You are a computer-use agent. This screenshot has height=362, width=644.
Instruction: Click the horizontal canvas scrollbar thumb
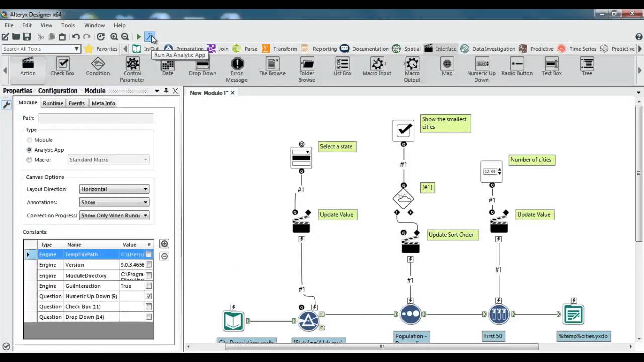(381, 346)
